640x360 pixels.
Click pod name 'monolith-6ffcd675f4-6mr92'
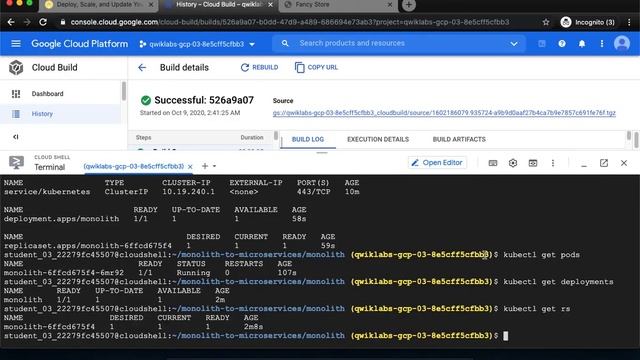[64, 273]
